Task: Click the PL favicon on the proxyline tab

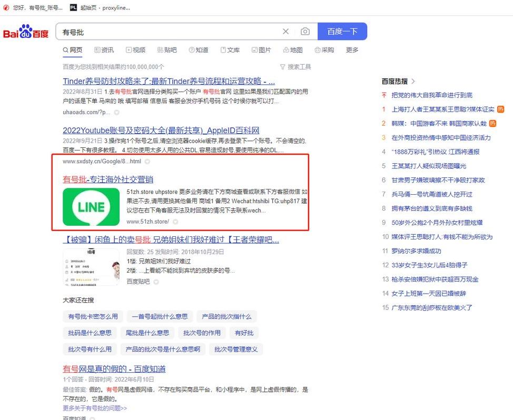Action: pyautogui.click(x=74, y=8)
